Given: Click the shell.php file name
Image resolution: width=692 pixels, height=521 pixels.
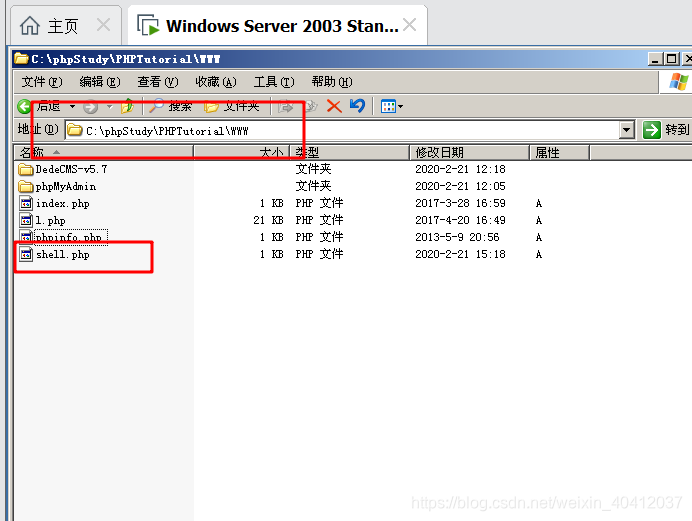Looking at the screenshot, I should pyautogui.click(x=63, y=255).
